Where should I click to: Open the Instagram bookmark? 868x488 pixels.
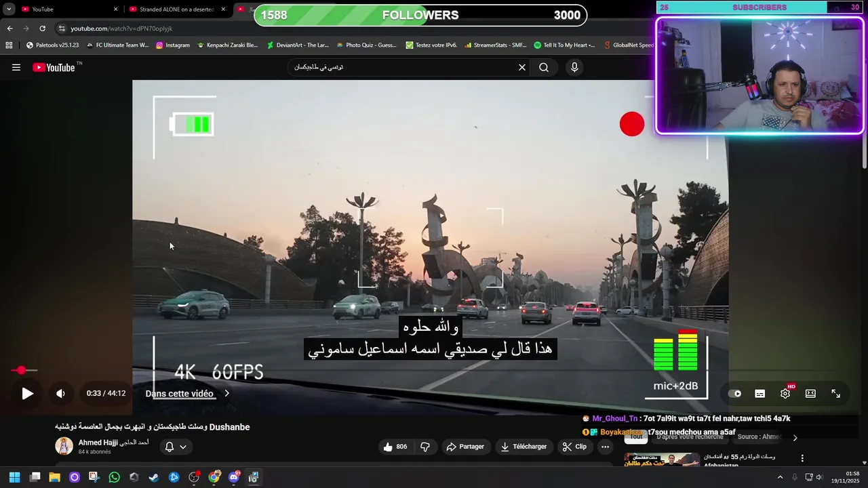(x=173, y=45)
